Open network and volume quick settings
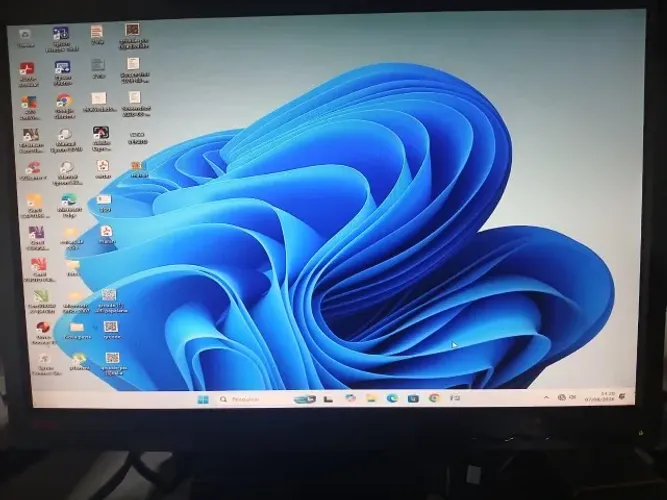Image resolution: width=667 pixels, height=500 pixels. 567,397
